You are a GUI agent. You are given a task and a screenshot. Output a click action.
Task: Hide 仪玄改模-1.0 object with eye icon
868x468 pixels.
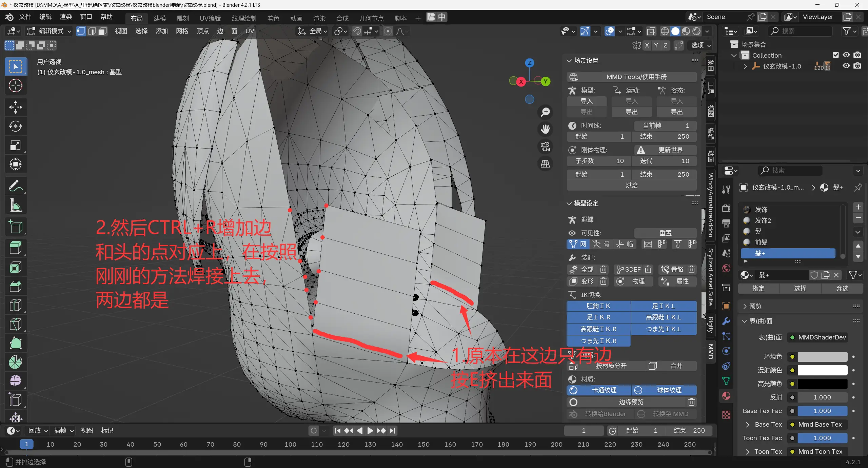click(x=846, y=66)
